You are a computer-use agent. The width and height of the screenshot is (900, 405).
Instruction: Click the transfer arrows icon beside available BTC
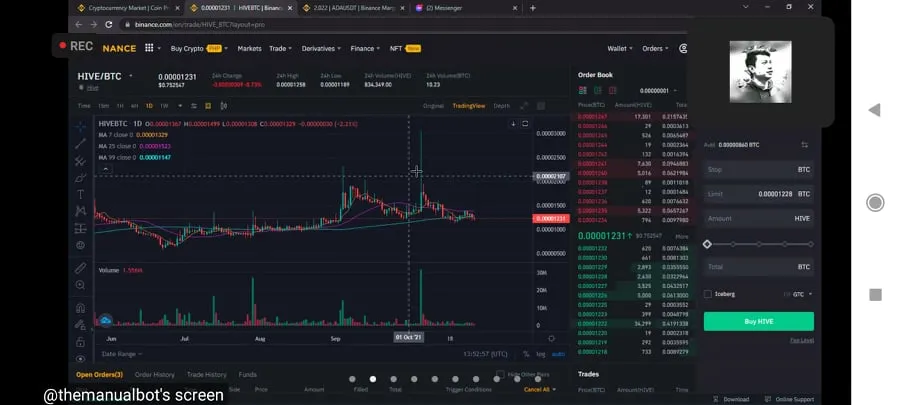click(x=805, y=145)
